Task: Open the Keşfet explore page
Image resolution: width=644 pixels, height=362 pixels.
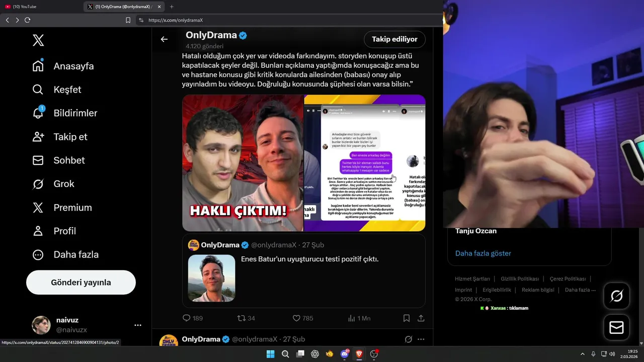Action: [x=57, y=89]
